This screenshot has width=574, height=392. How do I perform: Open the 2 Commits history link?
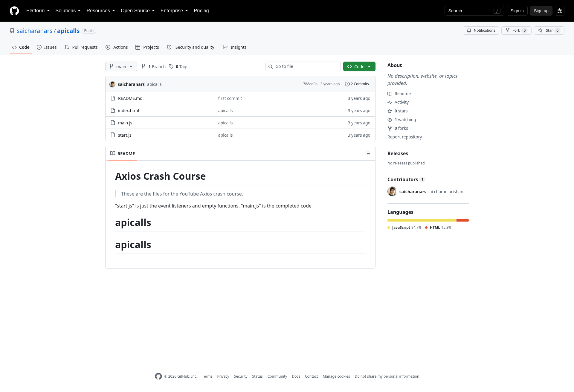(x=357, y=84)
